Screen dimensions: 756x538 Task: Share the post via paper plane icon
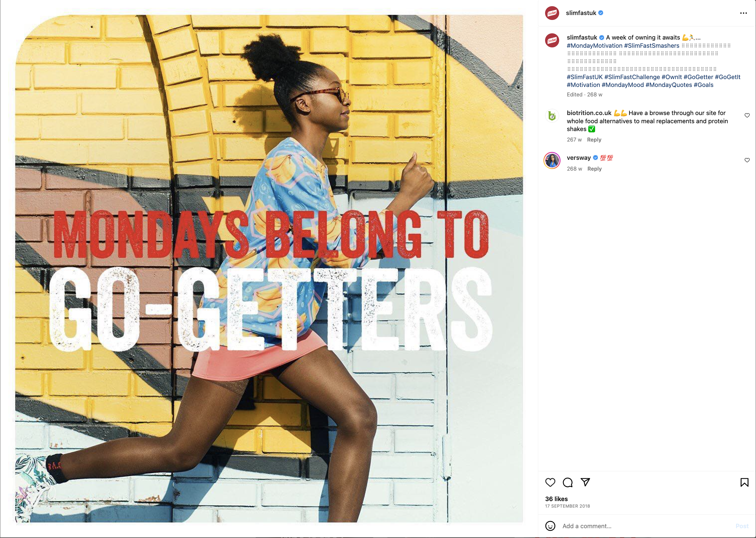(585, 482)
